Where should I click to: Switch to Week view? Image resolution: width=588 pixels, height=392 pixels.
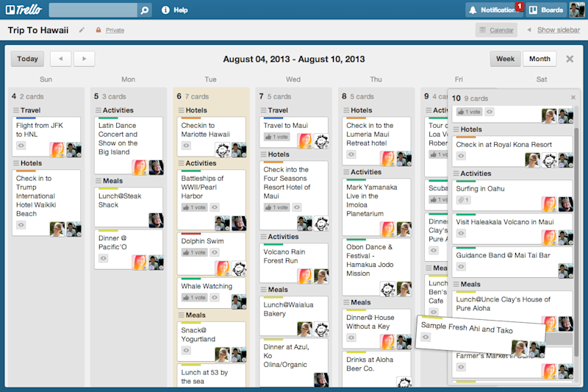tap(505, 59)
